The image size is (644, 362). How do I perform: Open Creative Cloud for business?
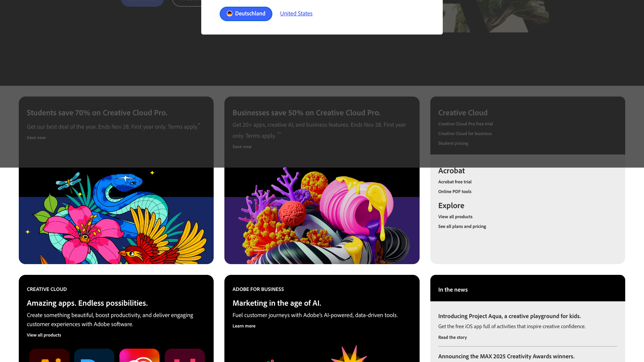point(465,133)
